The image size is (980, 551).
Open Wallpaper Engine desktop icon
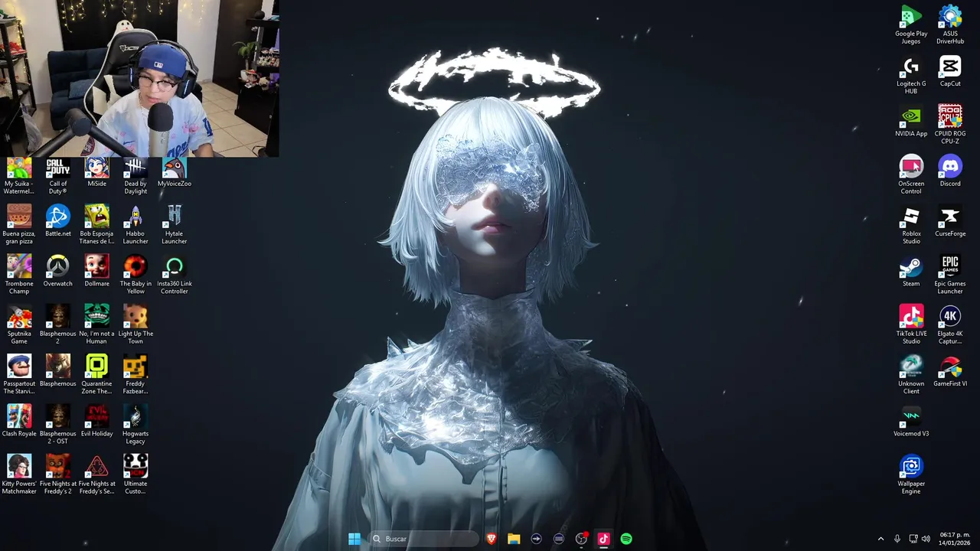click(911, 474)
